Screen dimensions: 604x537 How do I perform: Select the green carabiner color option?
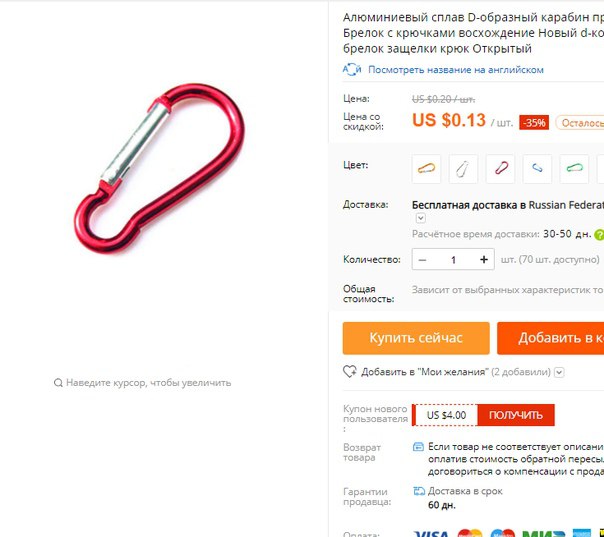pos(574,169)
